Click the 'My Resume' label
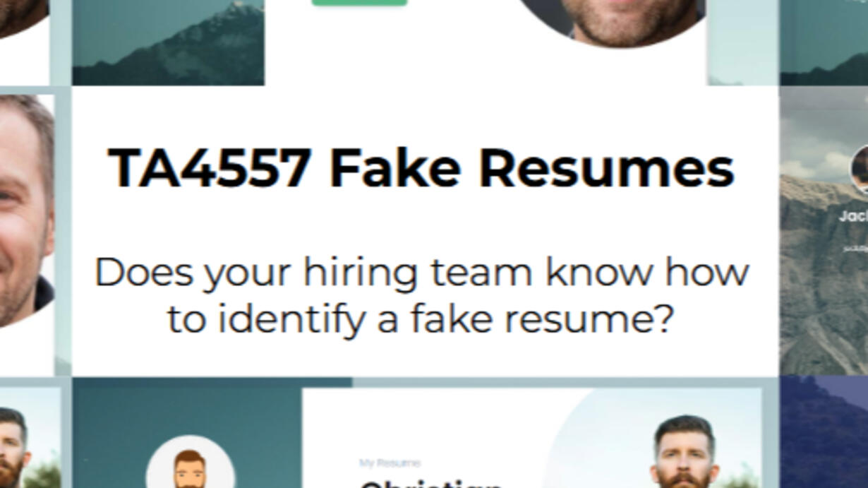This screenshot has width=868, height=488. tap(390, 463)
